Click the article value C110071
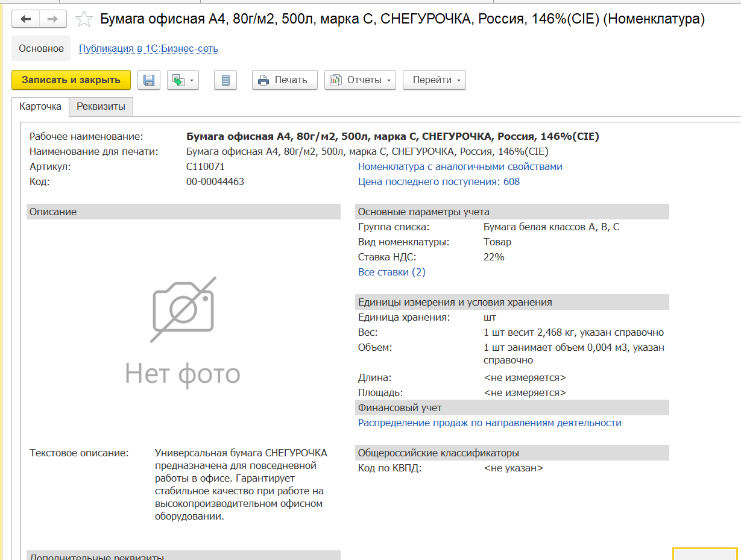Screen dimensions: 741x560 [x=206, y=166]
